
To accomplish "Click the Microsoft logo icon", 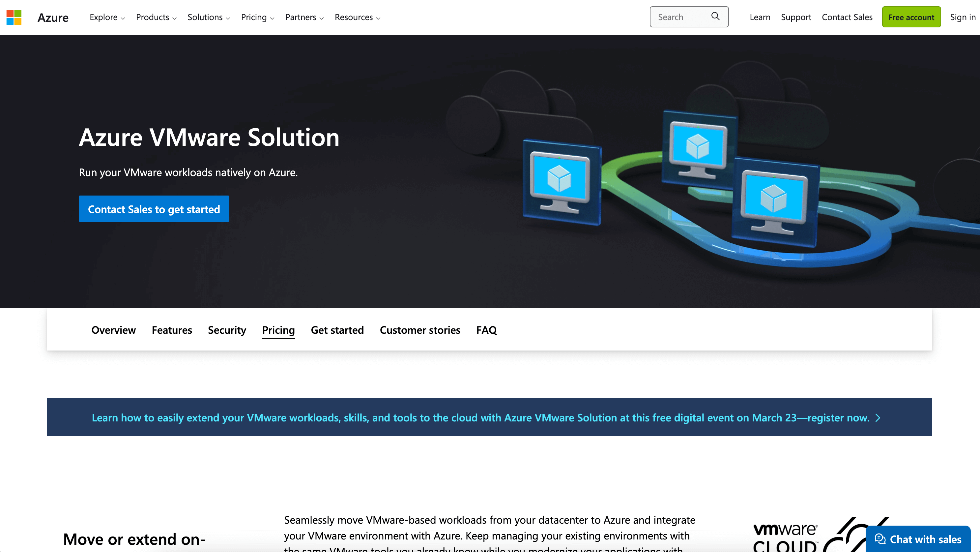I will pos(14,17).
